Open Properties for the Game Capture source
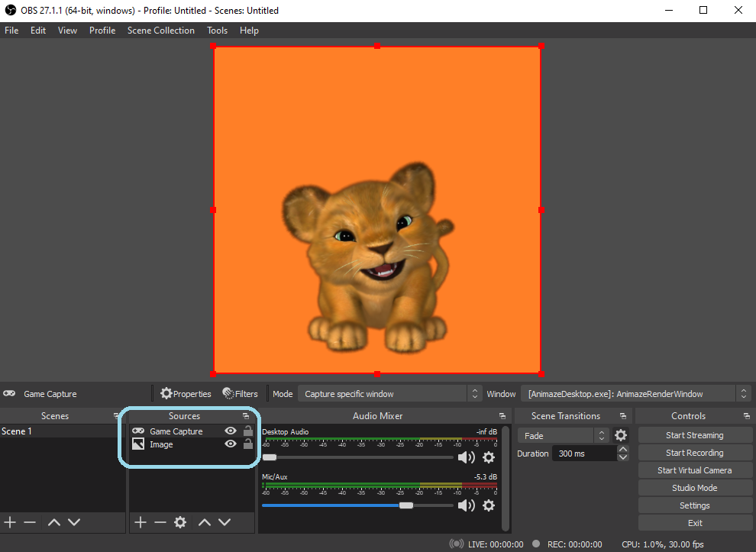Image resolution: width=756 pixels, height=552 pixels. click(186, 393)
